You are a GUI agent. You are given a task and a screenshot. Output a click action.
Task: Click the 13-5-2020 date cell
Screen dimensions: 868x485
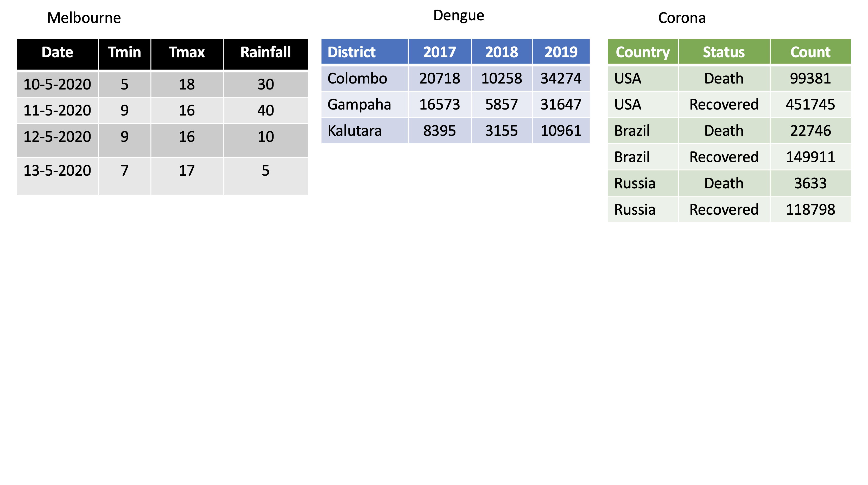click(x=57, y=170)
